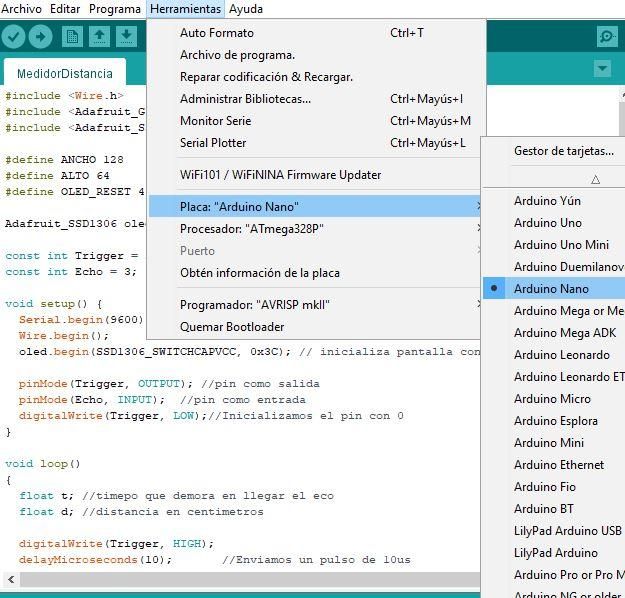625x598 pixels.
Task: Click "pinMode(Echo, INPUT);" code line
Action: pos(92,400)
